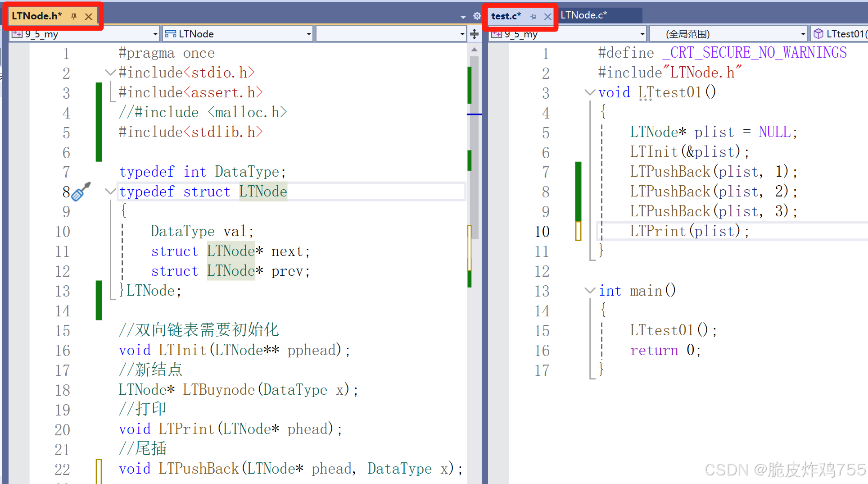Click the LTNode struct name on line 8
The image size is (868, 484).
tap(263, 192)
